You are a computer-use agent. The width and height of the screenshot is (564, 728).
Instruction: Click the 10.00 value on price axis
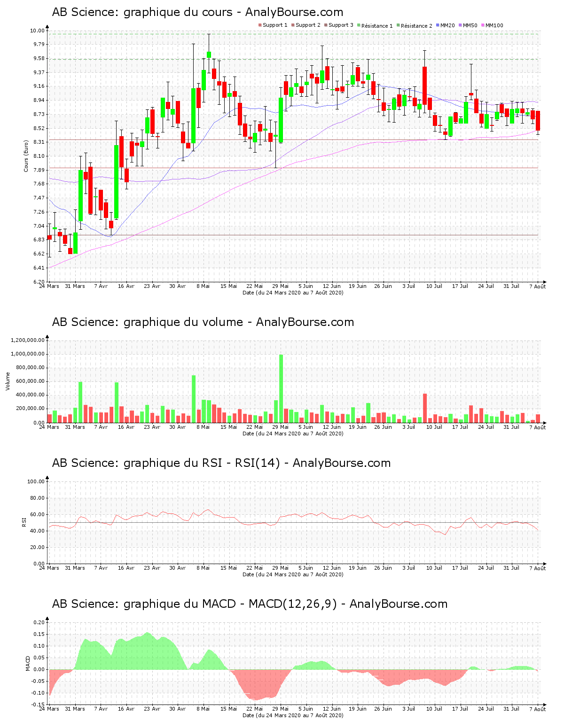coord(37,31)
